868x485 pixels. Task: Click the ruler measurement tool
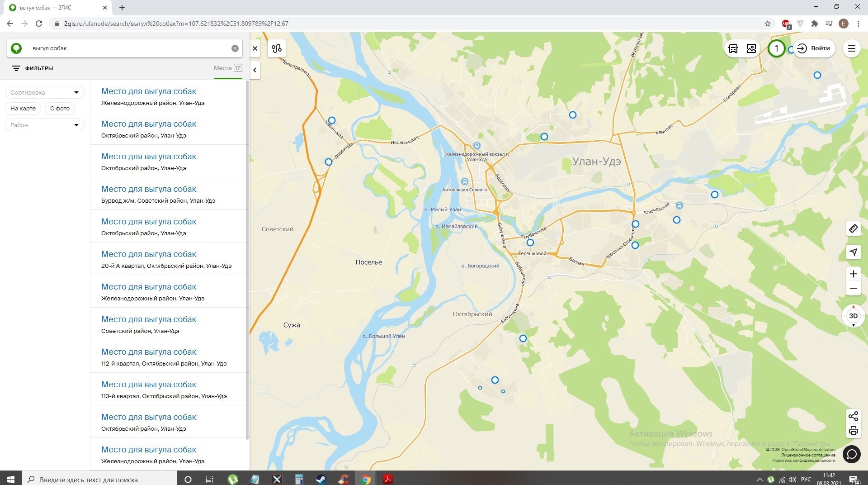[853, 228]
